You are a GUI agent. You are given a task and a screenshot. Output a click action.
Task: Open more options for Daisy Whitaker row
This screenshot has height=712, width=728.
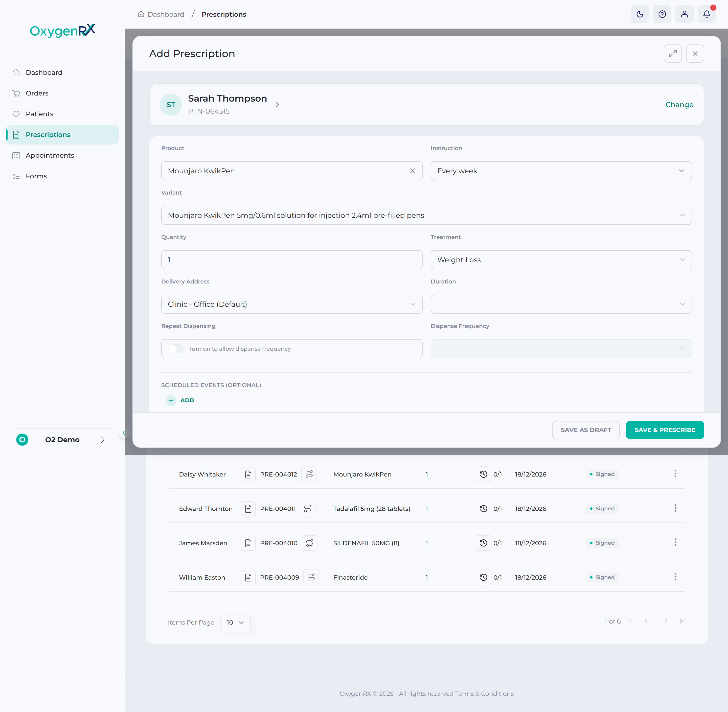click(675, 474)
